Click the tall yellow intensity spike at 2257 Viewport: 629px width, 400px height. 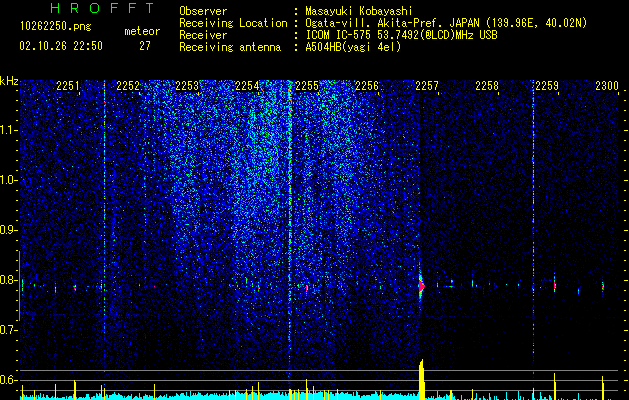point(421,380)
